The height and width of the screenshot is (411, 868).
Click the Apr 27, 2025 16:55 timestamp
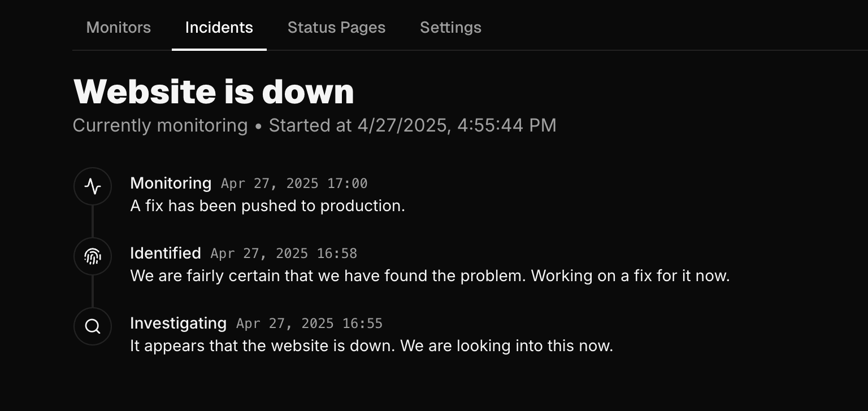pos(310,323)
